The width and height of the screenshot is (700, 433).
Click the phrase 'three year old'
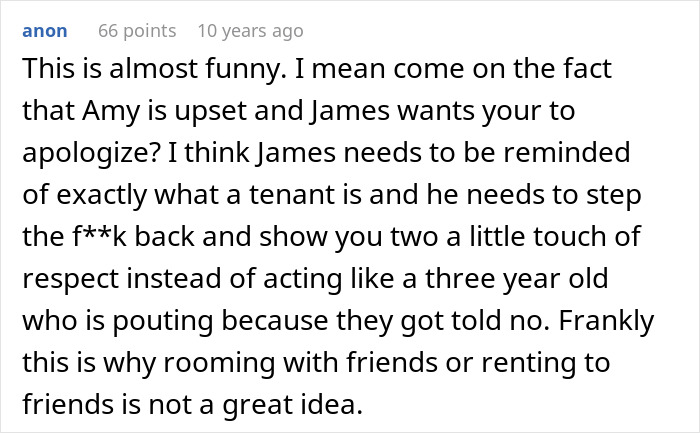[x=516, y=279]
